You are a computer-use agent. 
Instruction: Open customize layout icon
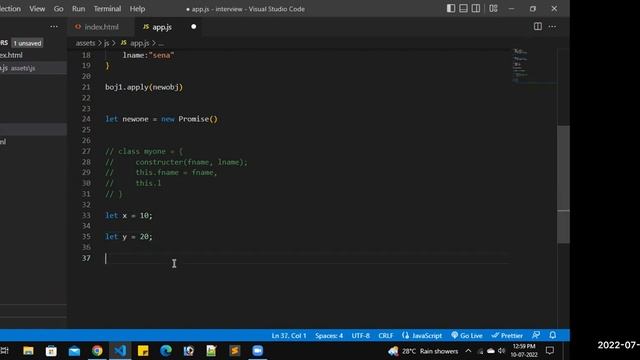(x=493, y=9)
